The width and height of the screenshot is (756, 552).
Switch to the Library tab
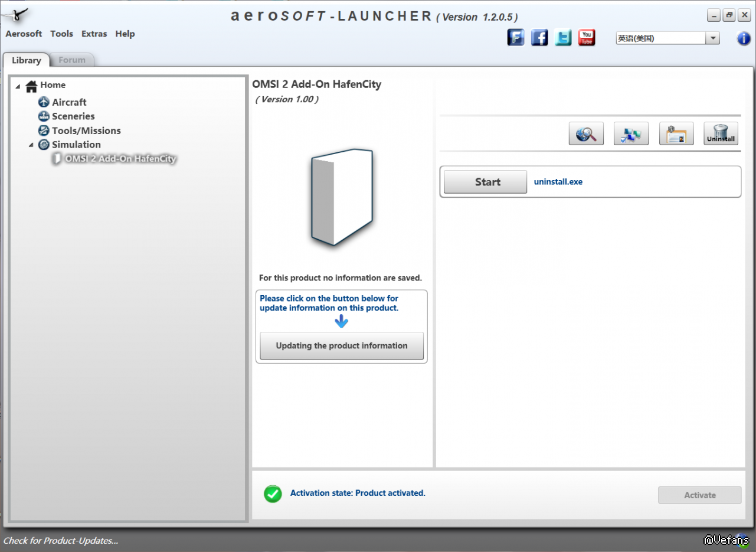click(x=27, y=60)
